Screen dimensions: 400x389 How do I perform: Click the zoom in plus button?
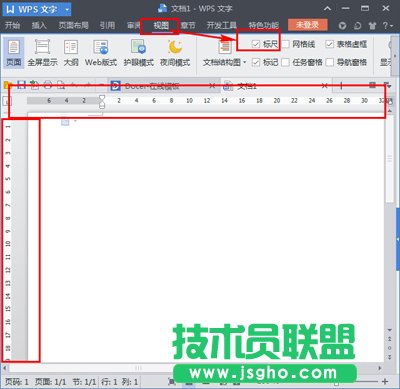385,381
